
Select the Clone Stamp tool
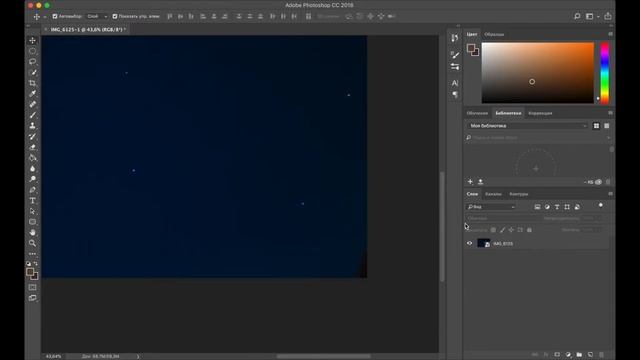(32, 126)
